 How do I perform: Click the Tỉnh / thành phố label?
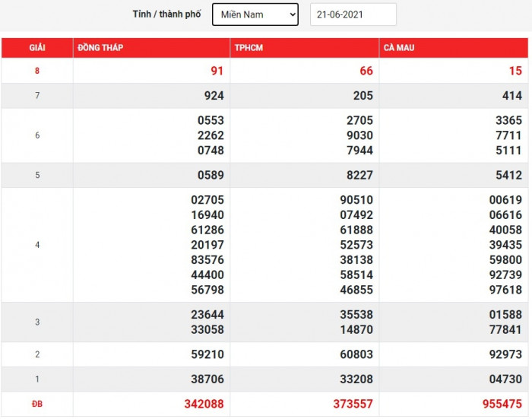click(x=166, y=14)
